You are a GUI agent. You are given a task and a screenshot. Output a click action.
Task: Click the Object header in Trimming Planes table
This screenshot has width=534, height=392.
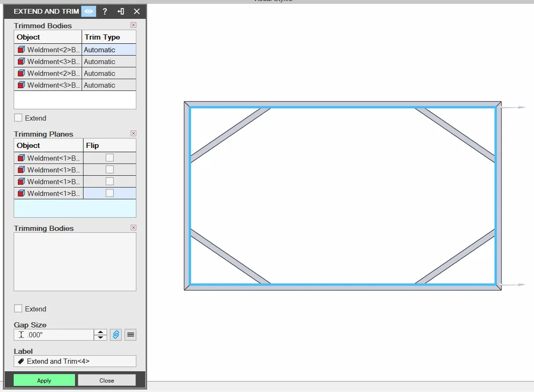(49, 145)
